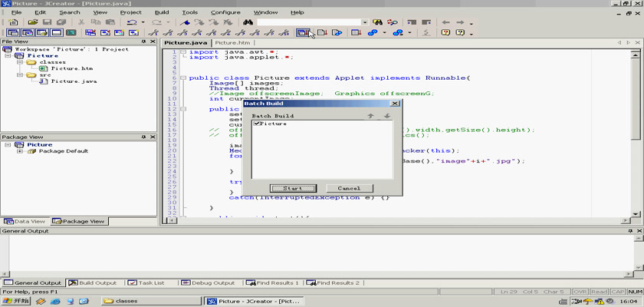
Task: Click editor horizontal scrollbar left arrow
Action: pyautogui.click(x=172, y=221)
